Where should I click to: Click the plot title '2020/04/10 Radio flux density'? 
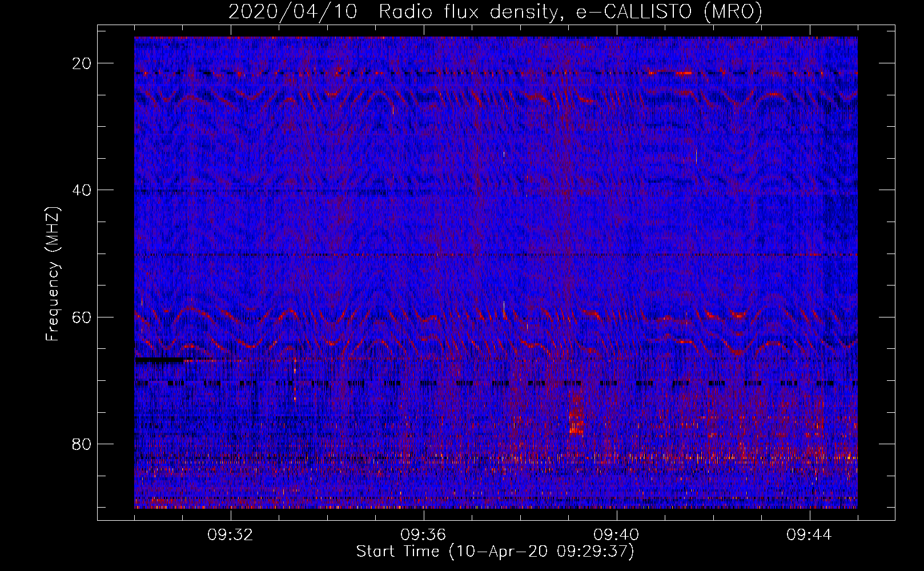coord(495,11)
